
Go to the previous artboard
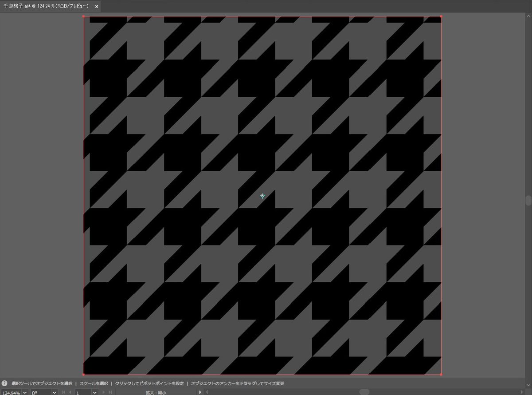[70, 392]
